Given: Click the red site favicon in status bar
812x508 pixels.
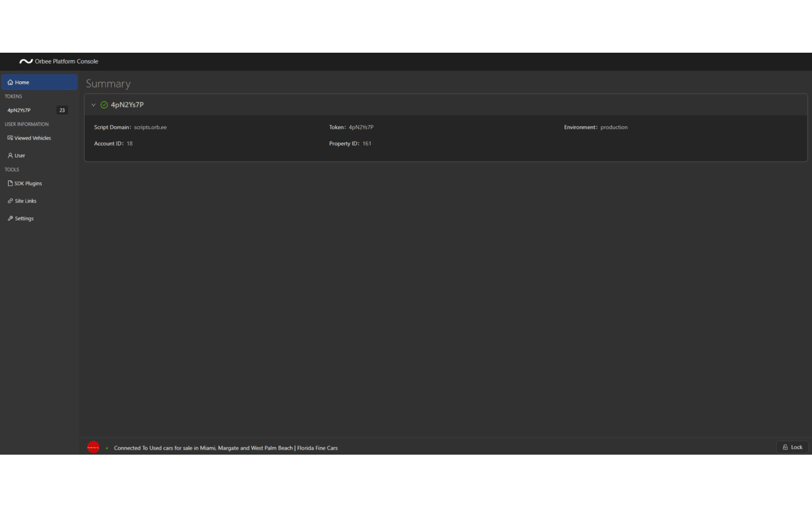Looking at the screenshot, I should [x=93, y=447].
